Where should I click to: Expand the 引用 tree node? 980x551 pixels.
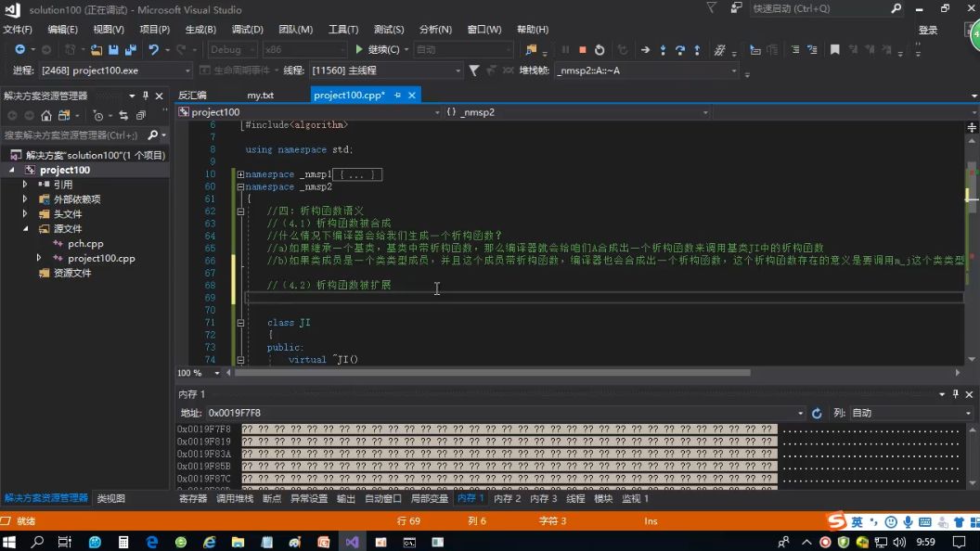(25, 185)
